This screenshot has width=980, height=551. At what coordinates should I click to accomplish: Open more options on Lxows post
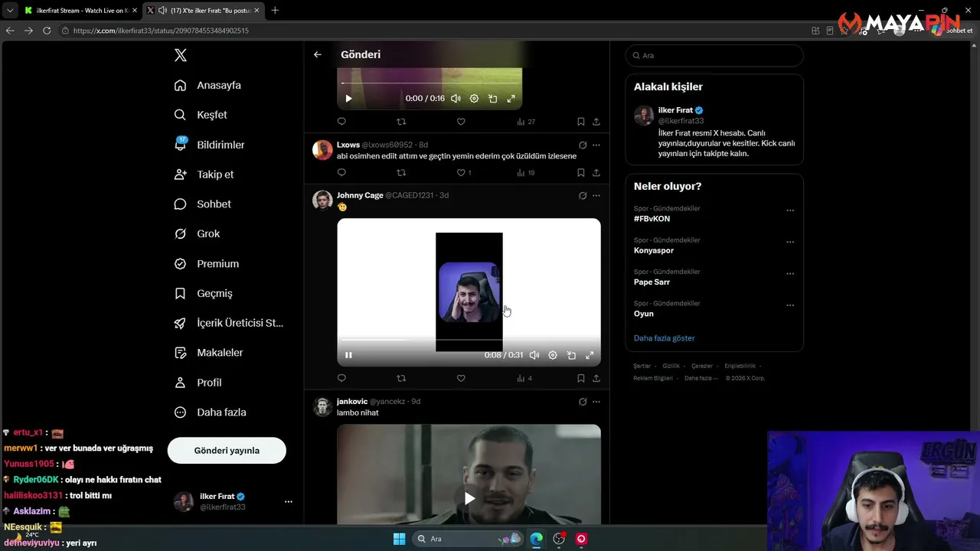[596, 145]
